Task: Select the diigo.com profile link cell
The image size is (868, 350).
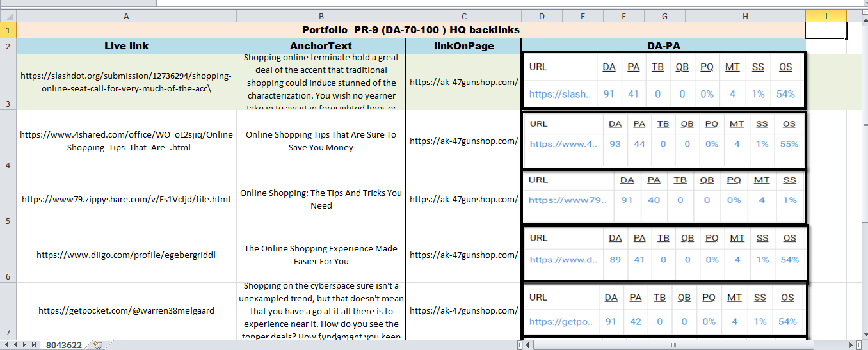Action: [126, 255]
